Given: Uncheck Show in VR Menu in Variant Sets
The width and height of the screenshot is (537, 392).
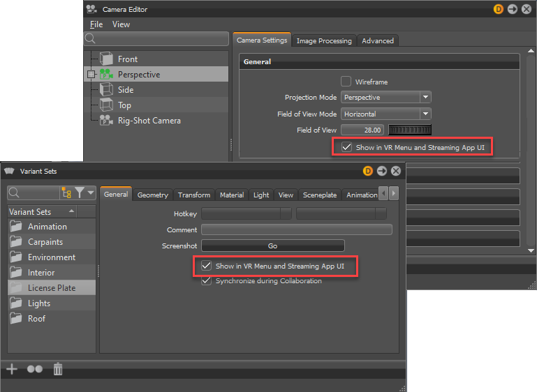Looking at the screenshot, I should 206,266.
